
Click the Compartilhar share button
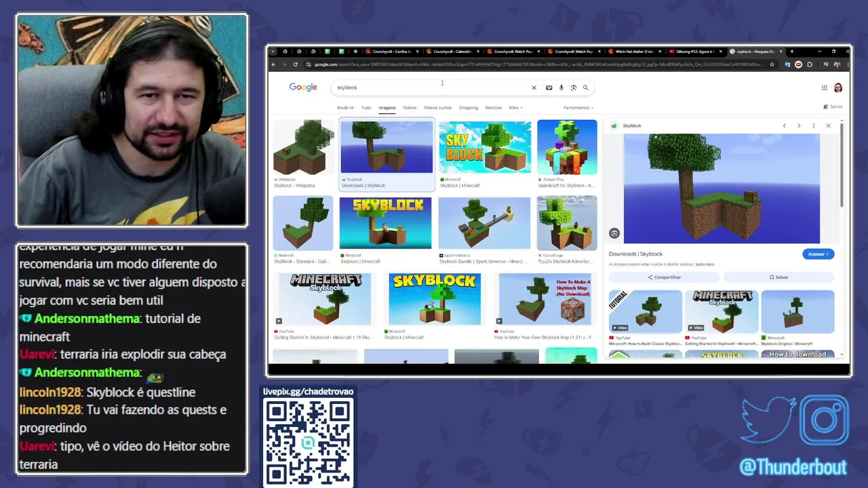click(664, 277)
